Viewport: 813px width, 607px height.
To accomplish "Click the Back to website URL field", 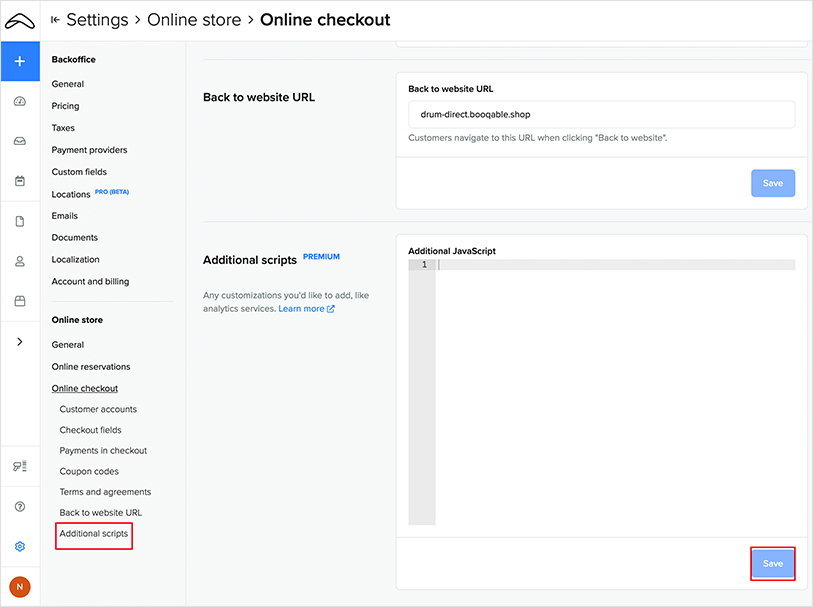I will coord(601,115).
